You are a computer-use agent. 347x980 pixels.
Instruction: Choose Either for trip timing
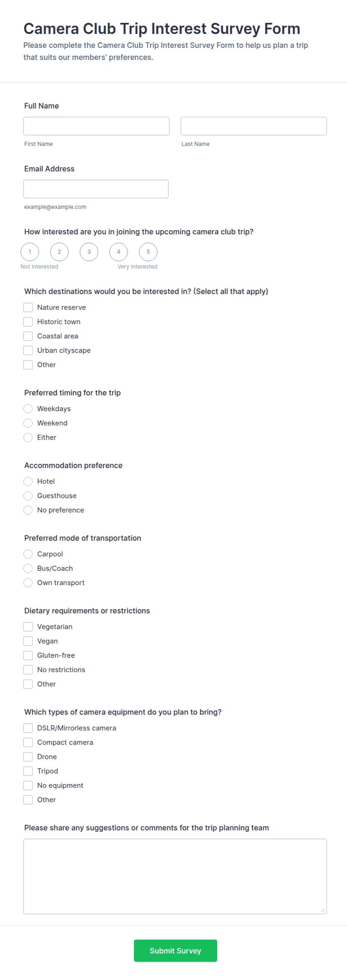(28, 437)
